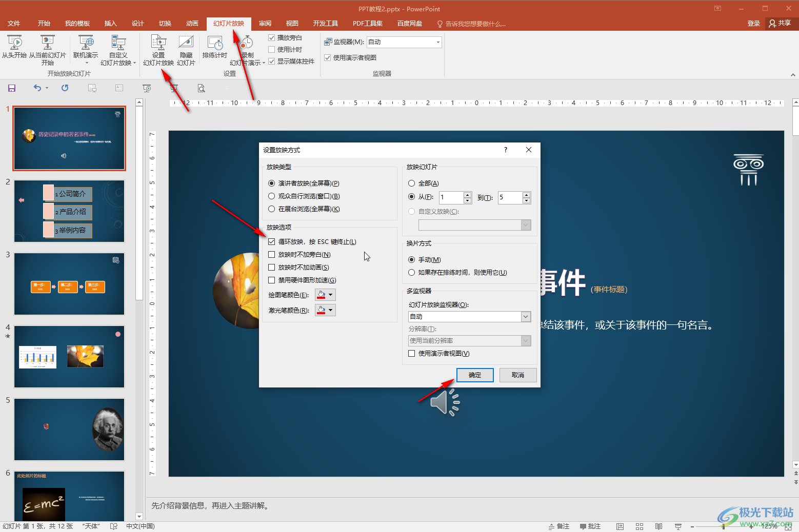Check disable hardware graphics acceleration

[x=272, y=280]
